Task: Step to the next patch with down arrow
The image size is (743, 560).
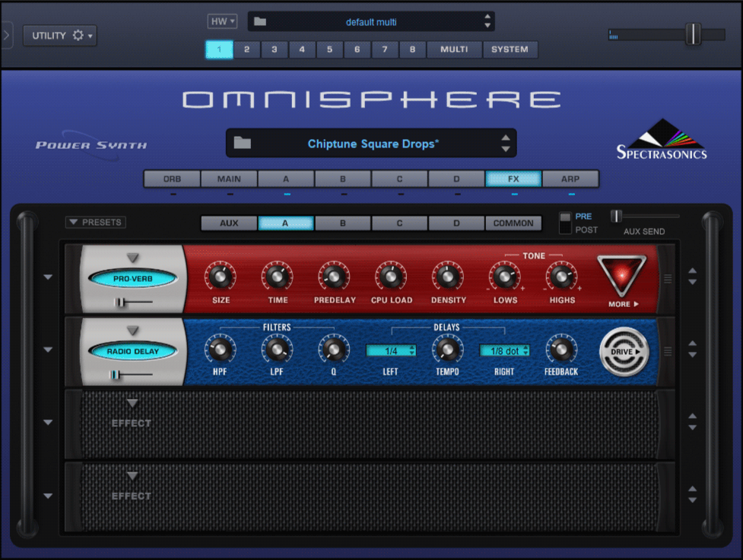Action: point(506,149)
